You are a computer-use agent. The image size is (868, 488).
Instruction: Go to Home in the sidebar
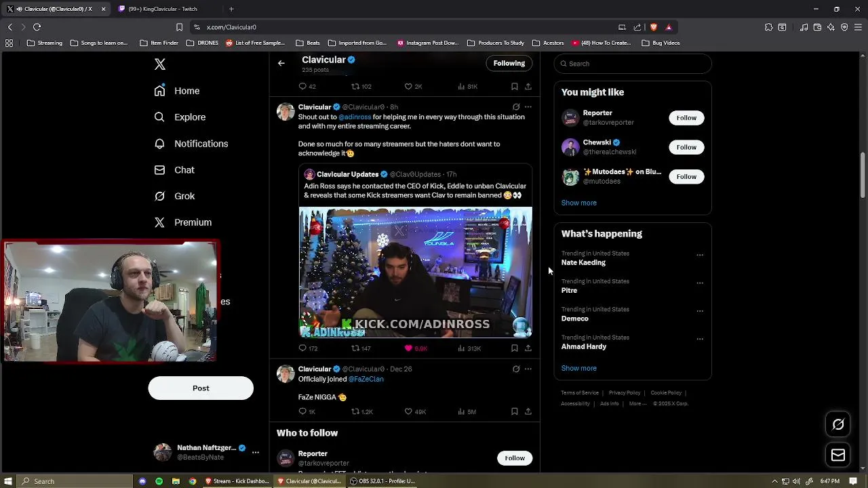pyautogui.click(x=177, y=91)
